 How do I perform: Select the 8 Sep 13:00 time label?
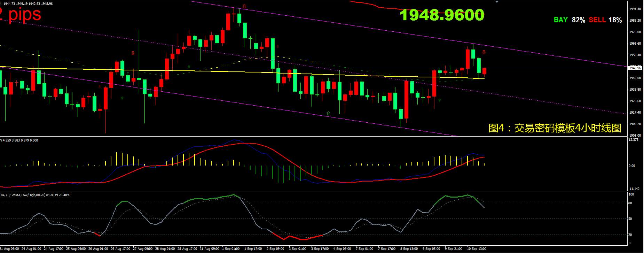coord(409,249)
